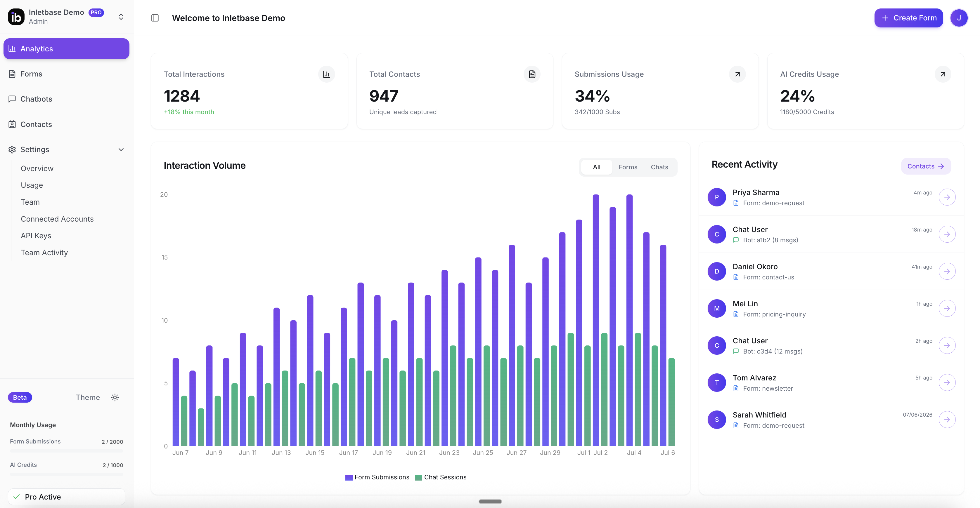Click '342/1000 Subs' text
The height and width of the screenshot is (508, 980).
[x=597, y=112]
